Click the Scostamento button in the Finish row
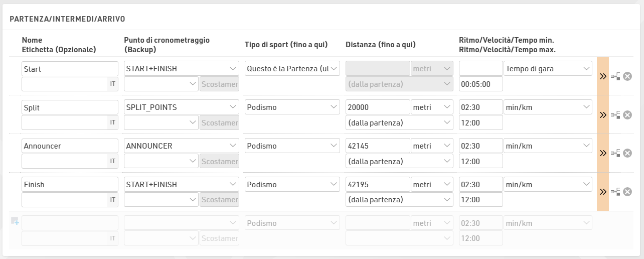 pyautogui.click(x=219, y=200)
